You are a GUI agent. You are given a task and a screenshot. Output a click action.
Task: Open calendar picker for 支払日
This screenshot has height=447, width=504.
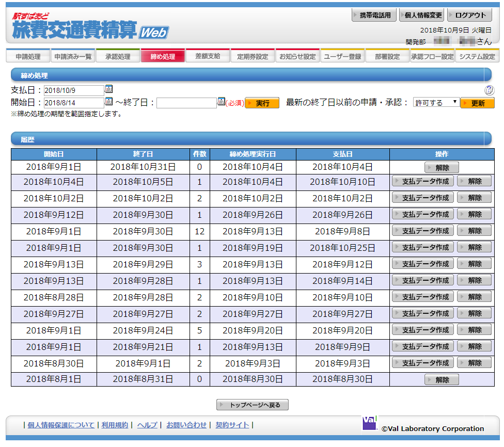pyautogui.click(x=108, y=89)
